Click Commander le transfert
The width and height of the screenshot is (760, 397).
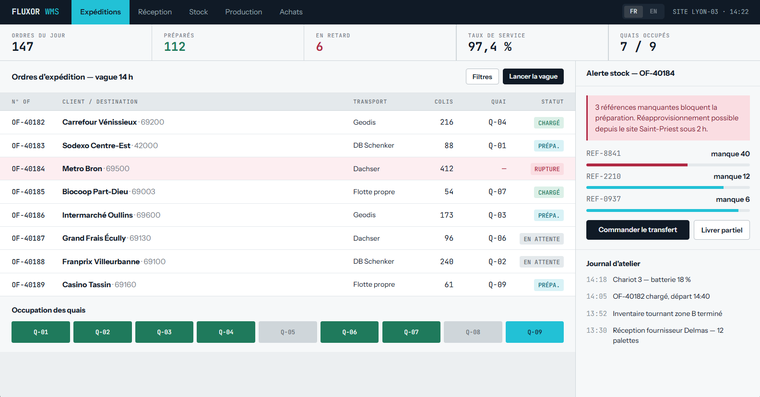coord(637,230)
